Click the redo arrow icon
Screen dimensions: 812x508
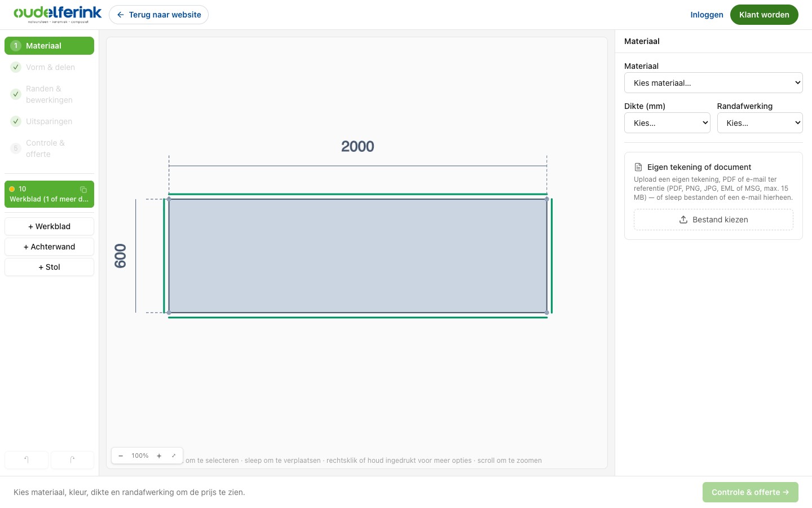(x=72, y=459)
